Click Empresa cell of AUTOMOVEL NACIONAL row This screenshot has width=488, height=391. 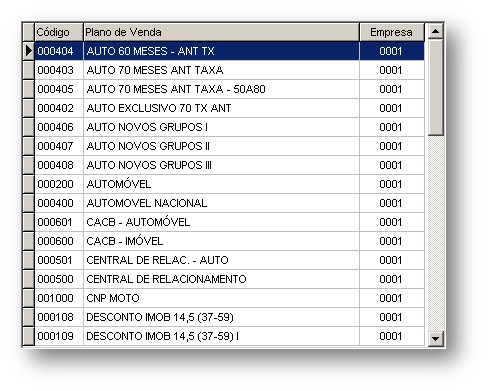(x=392, y=203)
